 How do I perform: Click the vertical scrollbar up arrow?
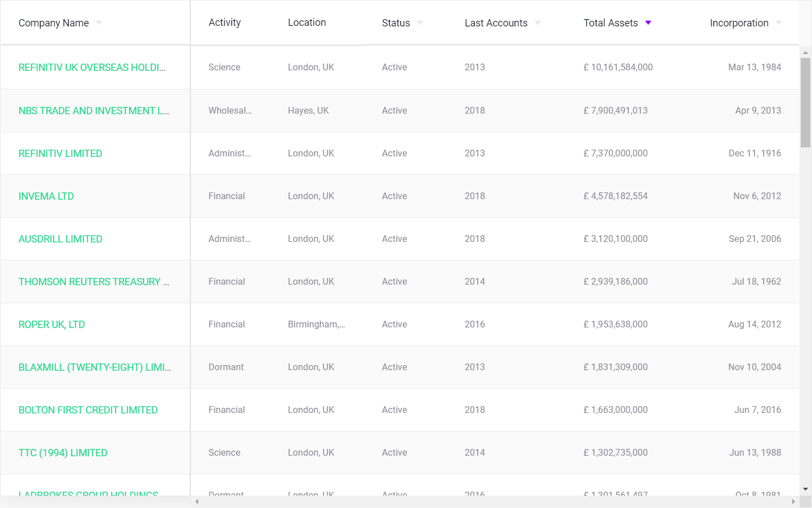tap(806, 52)
